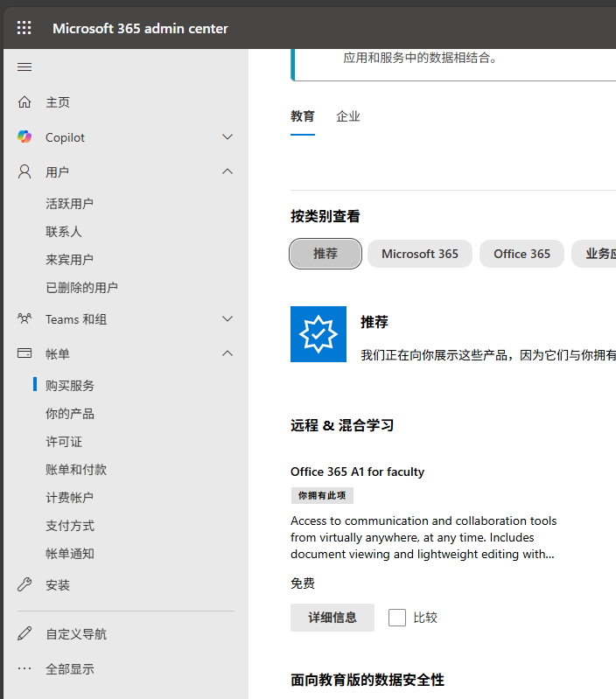Click the 自定义导航 label
Image resolution: width=616 pixels, height=699 pixels.
(76, 633)
